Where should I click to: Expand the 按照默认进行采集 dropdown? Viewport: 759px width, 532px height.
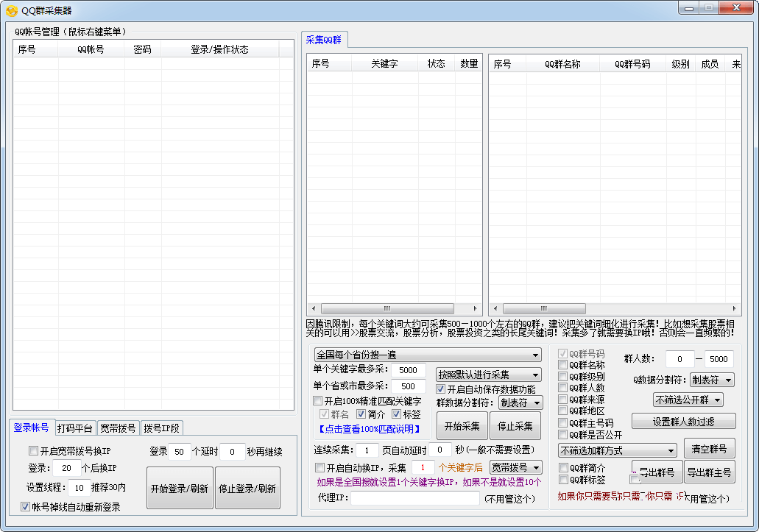pos(488,375)
